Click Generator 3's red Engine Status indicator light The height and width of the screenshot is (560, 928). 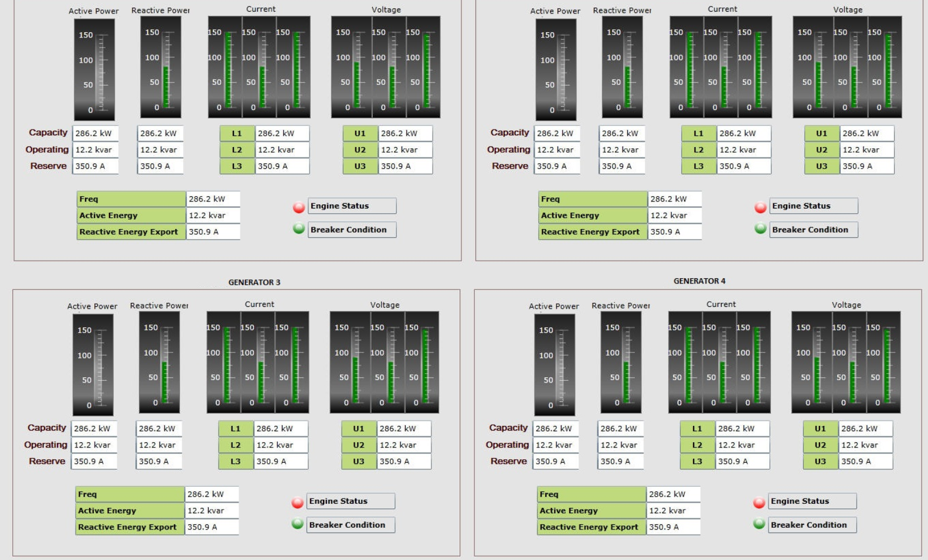(297, 502)
